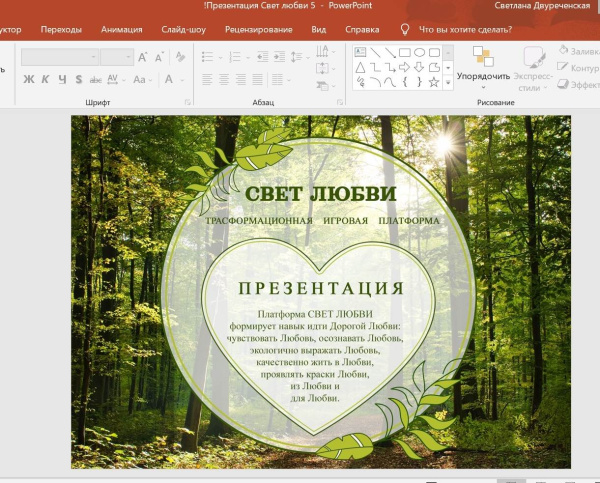
Task: Open the Анимация ribbon tab
Action: (x=121, y=30)
